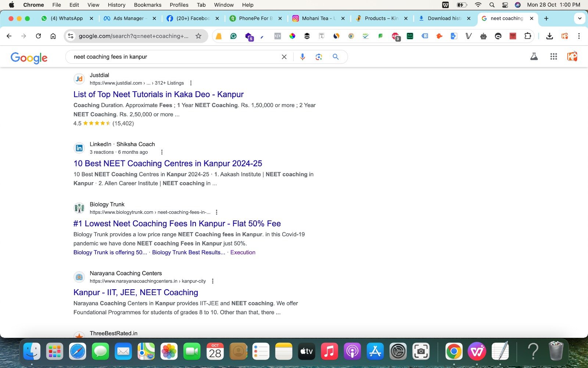Reload the current page
Viewport: 588px width, 368px height.
[38, 36]
